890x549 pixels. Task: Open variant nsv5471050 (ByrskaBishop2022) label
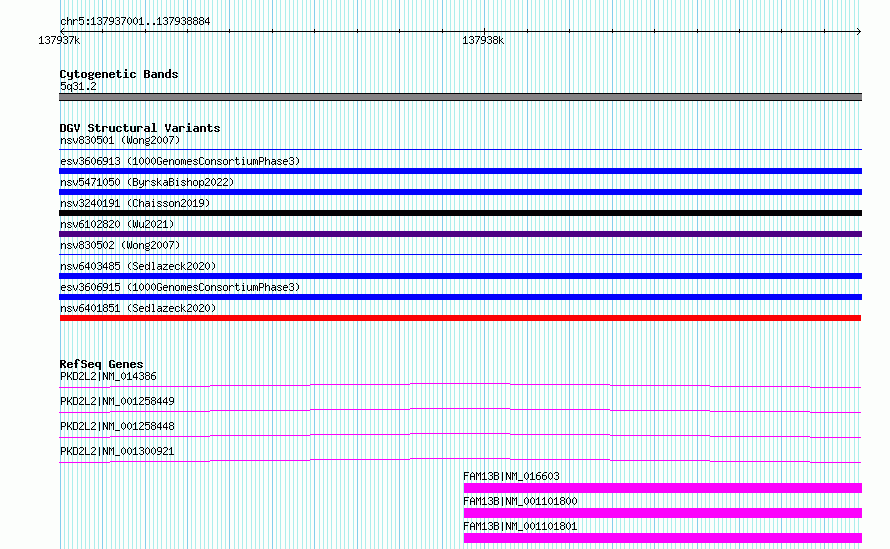[147, 182]
